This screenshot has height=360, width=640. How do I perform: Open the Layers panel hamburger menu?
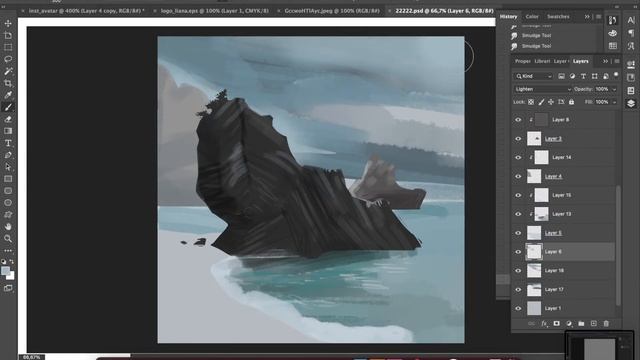617,61
